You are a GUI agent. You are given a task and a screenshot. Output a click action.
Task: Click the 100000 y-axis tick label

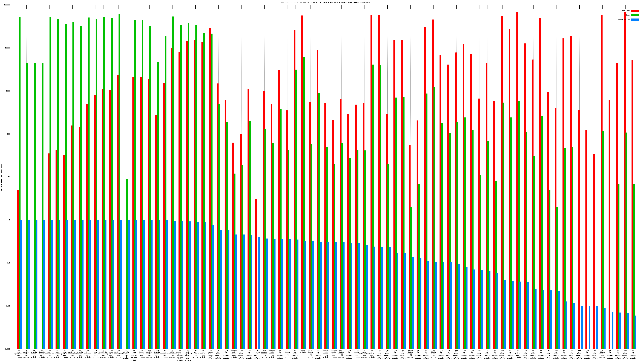[7, 5]
